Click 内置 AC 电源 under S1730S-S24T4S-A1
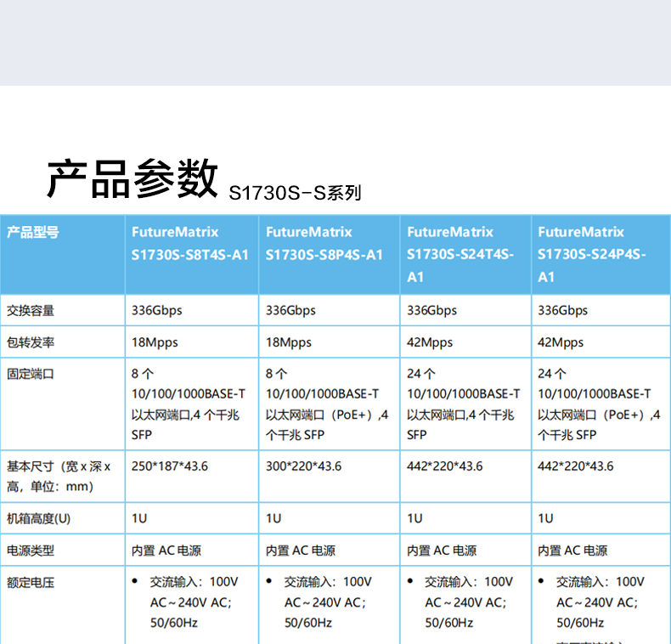This screenshot has height=644, width=671. [x=442, y=551]
